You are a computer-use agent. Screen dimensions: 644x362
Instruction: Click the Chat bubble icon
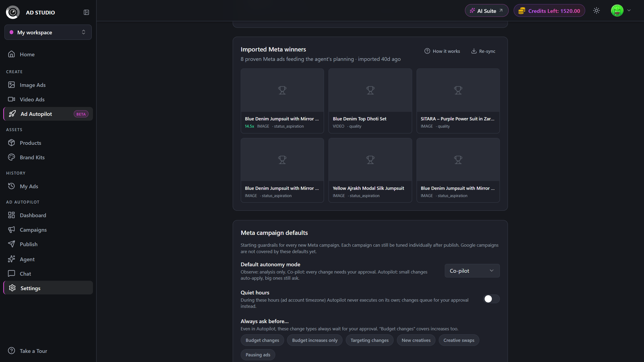(x=11, y=274)
